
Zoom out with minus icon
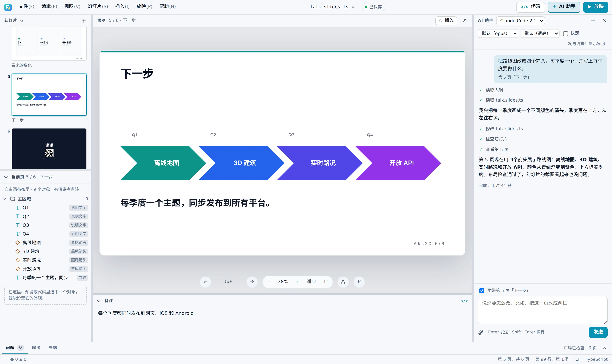268,282
